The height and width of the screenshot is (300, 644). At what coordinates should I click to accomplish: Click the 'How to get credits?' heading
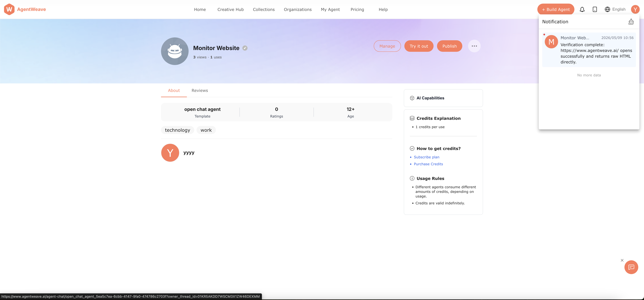[x=438, y=149]
